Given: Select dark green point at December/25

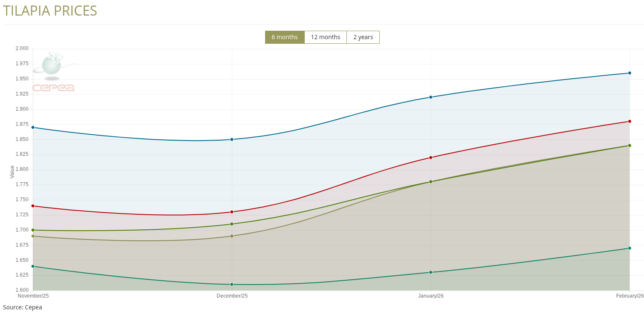Looking at the screenshot, I should (x=232, y=224).
